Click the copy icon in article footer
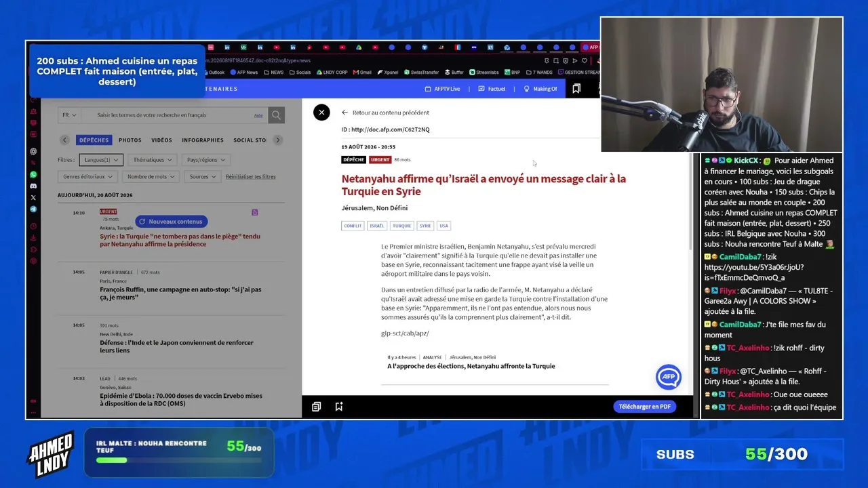Screen dimensions: 868x488 point(316,407)
